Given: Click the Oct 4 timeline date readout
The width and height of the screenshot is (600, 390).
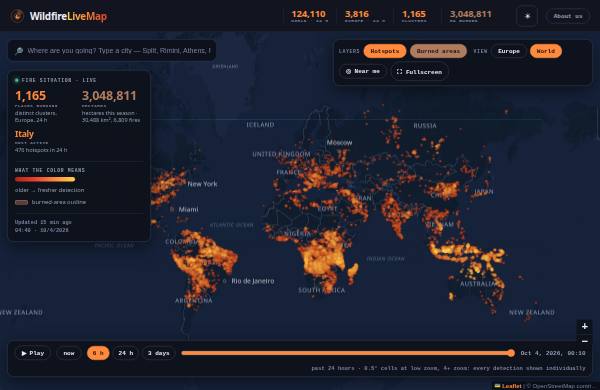Looking at the screenshot, I should (553, 353).
